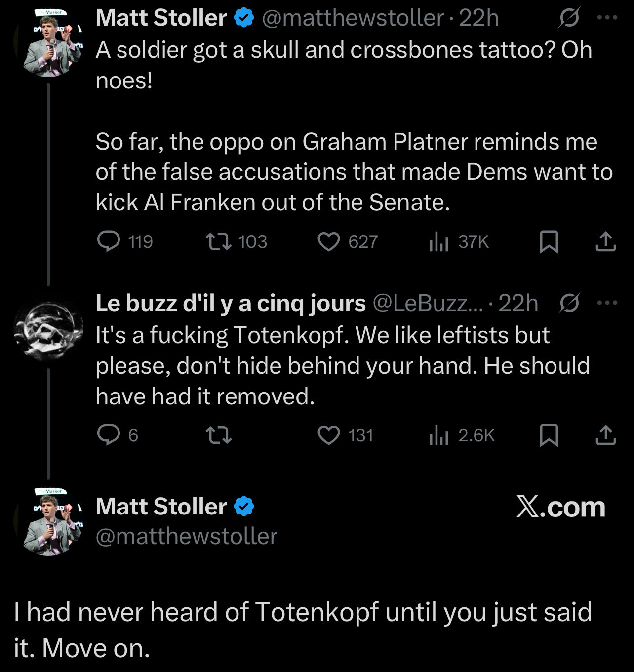The height and width of the screenshot is (672, 634).
Task: Reply to Matt Stoller's first tweet
Action: 109,241
